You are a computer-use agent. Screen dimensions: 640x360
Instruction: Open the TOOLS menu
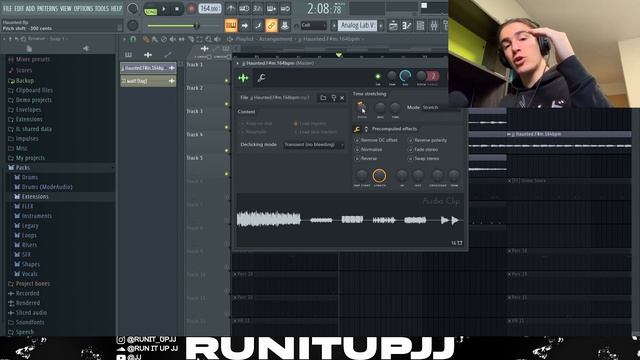[102, 8]
